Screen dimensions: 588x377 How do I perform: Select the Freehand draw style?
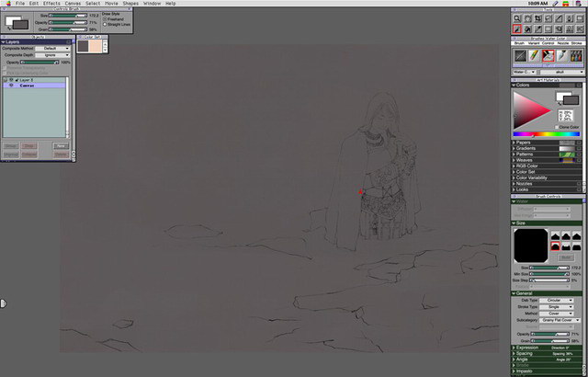[105, 18]
